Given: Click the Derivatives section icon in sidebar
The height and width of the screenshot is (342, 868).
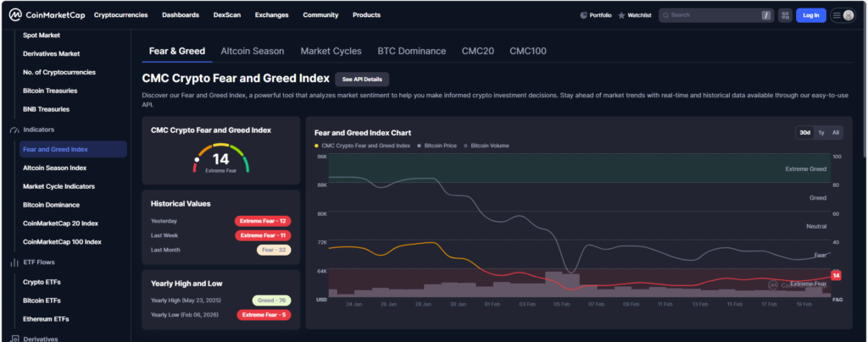Looking at the screenshot, I should click(14, 339).
